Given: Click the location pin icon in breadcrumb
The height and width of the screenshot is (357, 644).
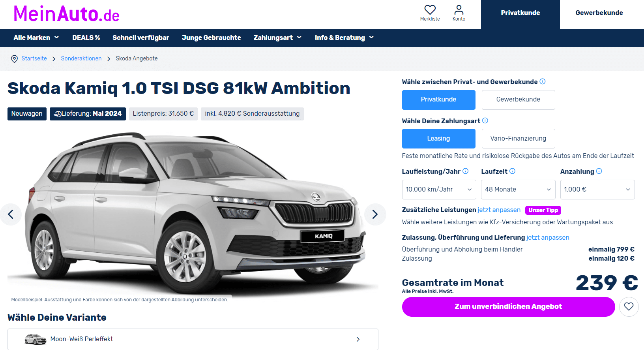Looking at the screenshot, I should [x=14, y=59].
